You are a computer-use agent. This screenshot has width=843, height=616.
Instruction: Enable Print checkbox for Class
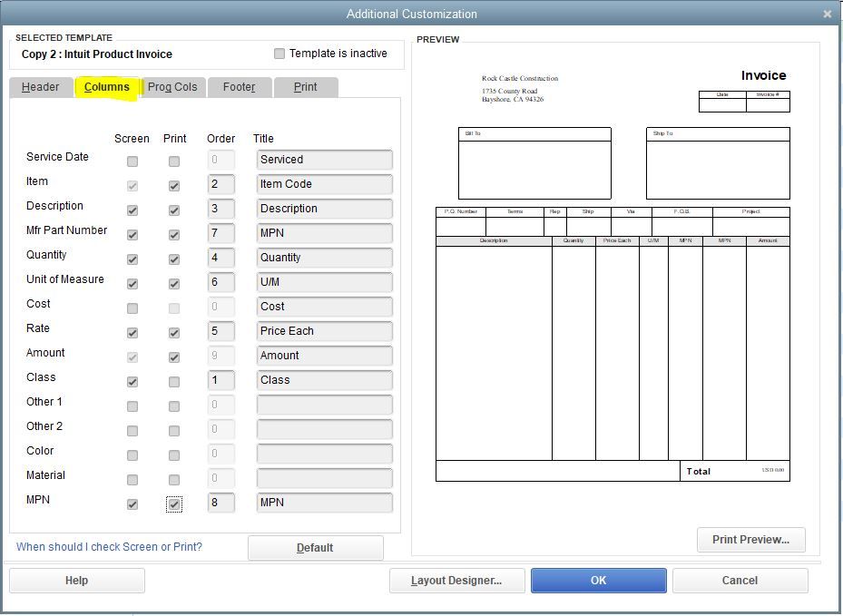coord(174,382)
